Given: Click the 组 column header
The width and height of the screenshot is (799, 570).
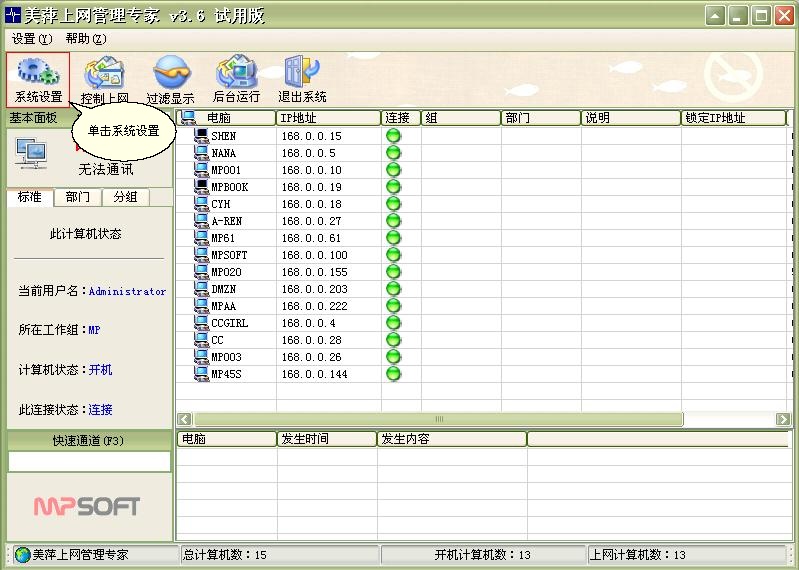Looking at the screenshot, I should [x=461, y=118].
